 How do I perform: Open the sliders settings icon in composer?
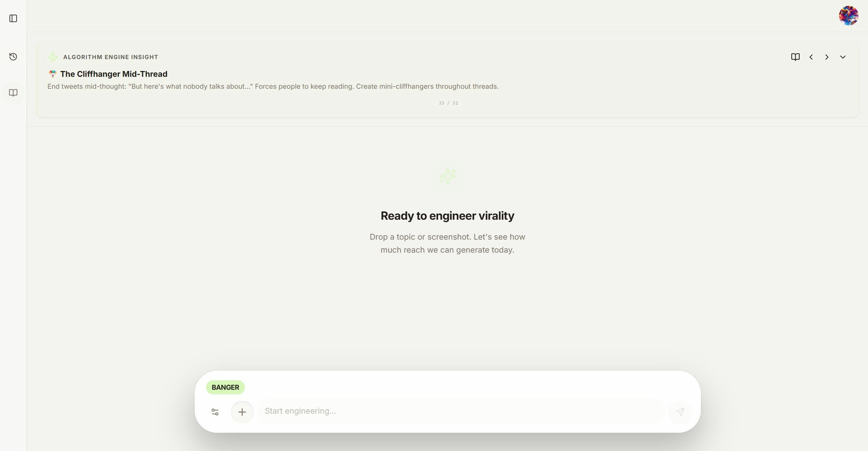pos(215,412)
